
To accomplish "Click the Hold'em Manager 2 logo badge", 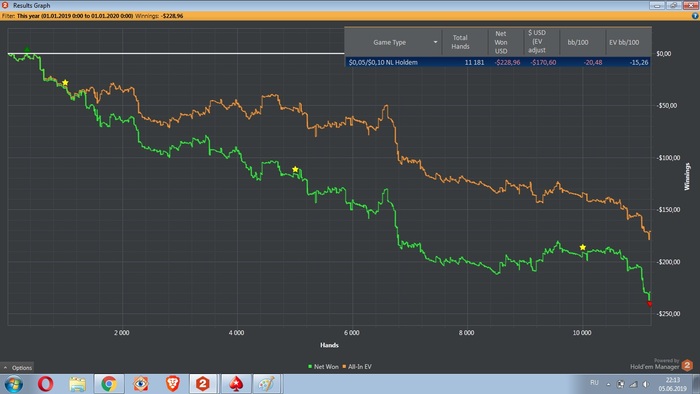I will [687, 365].
